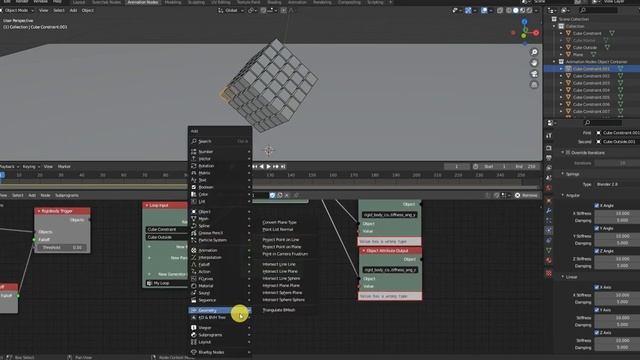Click the Layout category icon
The image size is (640, 360).
click(194, 342)
